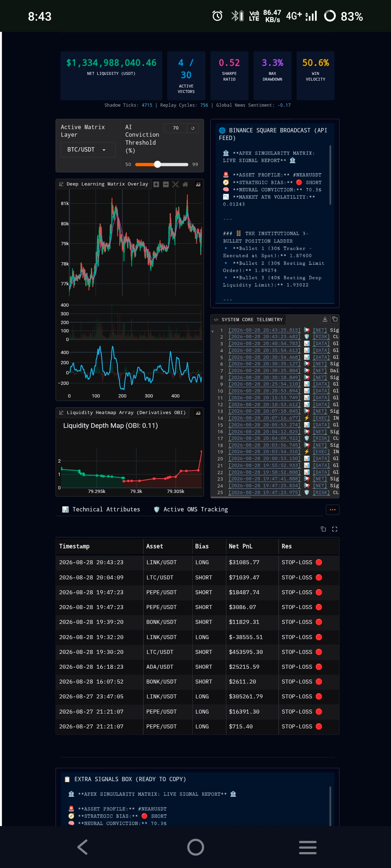Click the Binance broadcast panel scrollbar
This screenshot has height=868, width=391.
coord(330,175)
